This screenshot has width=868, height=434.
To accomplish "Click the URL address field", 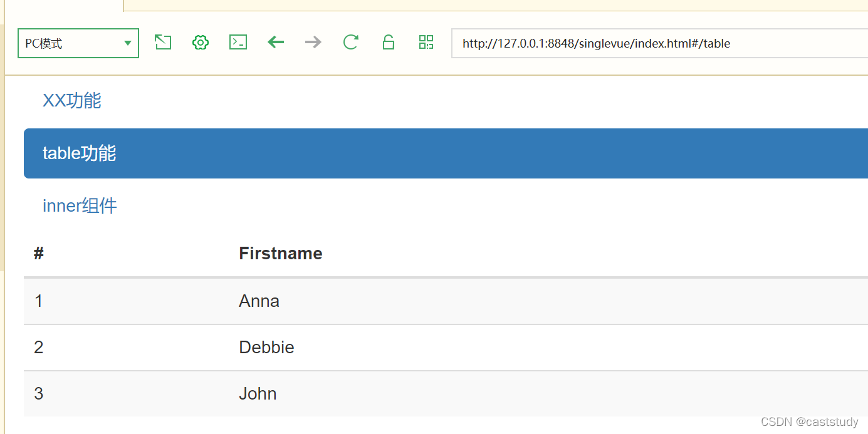I will pyautogui.click(x=659, y=43).
